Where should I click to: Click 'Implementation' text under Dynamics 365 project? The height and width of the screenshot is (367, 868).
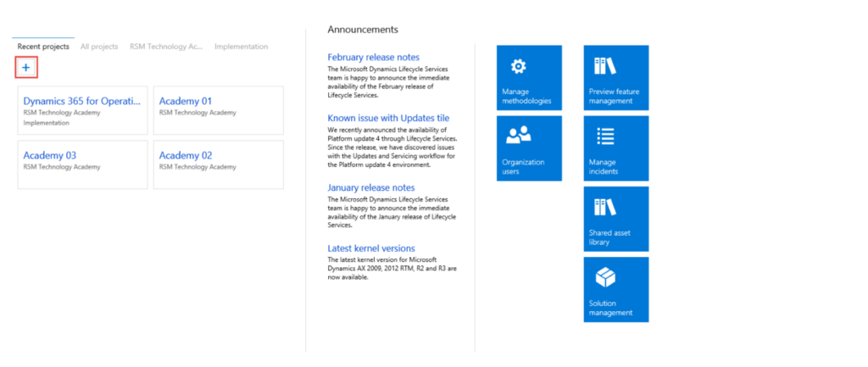47,123
